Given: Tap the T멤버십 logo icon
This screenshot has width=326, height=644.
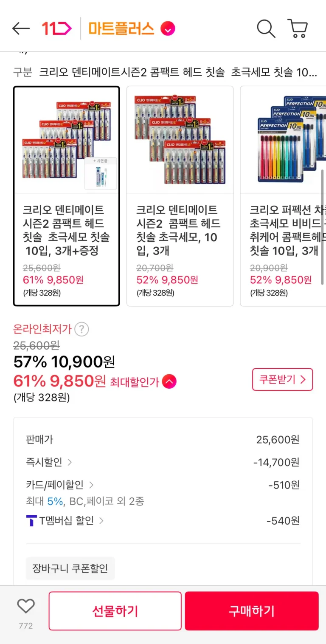Looking at the screenshot, I should [x=31, y=520].
